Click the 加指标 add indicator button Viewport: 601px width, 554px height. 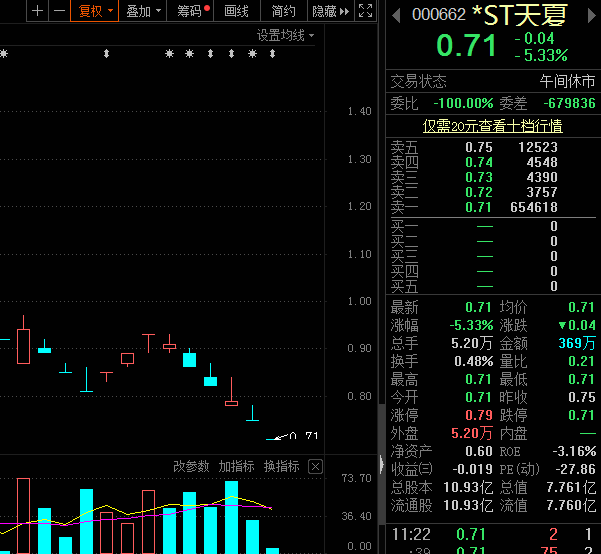[x=237, y=467]
